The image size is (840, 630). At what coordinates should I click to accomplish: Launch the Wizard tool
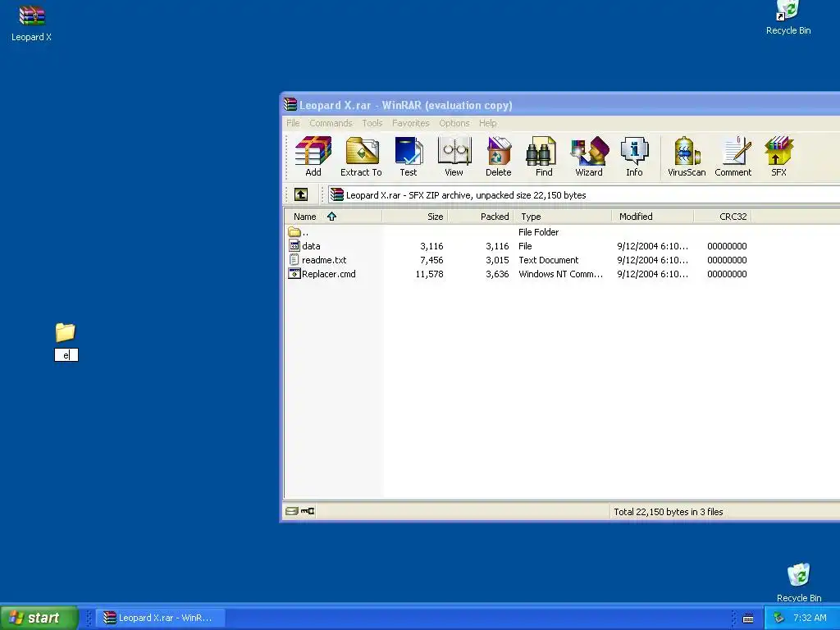point(589,157)
